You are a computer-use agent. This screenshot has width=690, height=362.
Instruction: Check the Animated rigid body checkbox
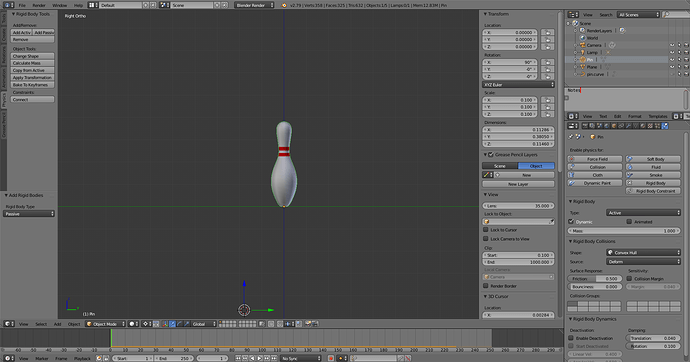pyautogui.click(x=629, y=222)
